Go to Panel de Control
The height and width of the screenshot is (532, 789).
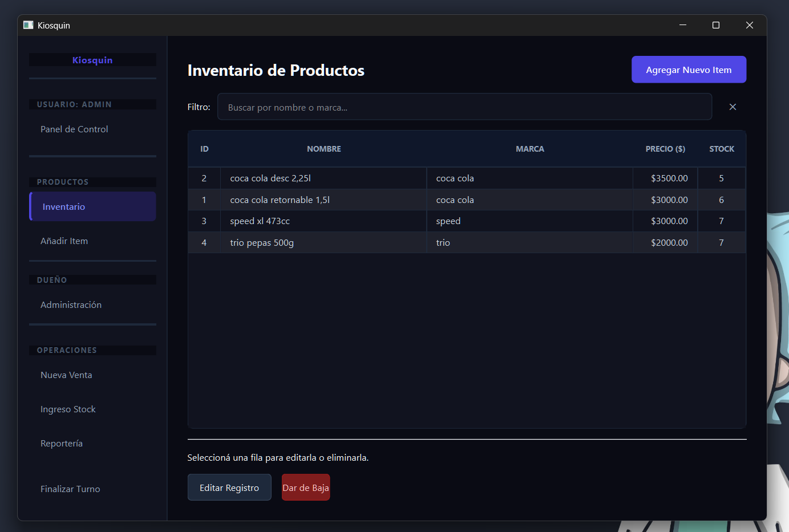point(74,129)
